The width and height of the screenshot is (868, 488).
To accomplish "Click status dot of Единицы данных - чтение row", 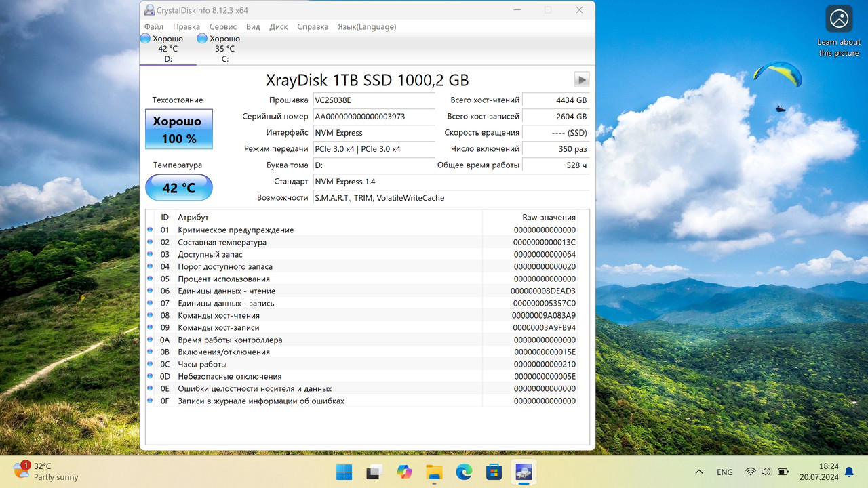I will (x=150, y=291).
